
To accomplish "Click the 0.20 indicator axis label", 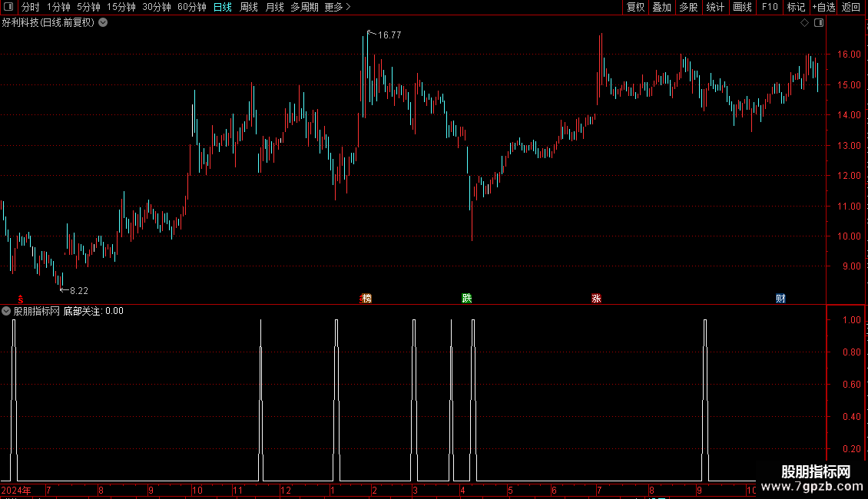I will pos(851,448).
